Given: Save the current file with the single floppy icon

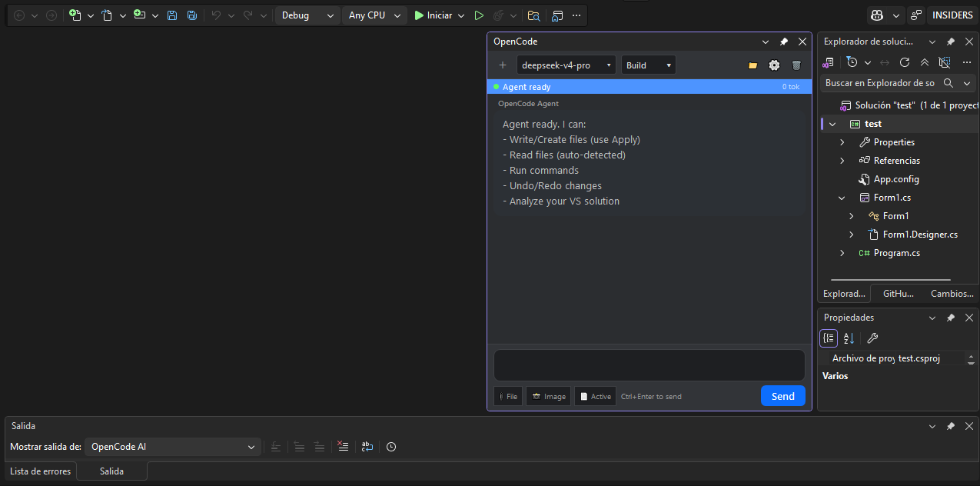Looking at the screenshot, I should coord(172,15).
